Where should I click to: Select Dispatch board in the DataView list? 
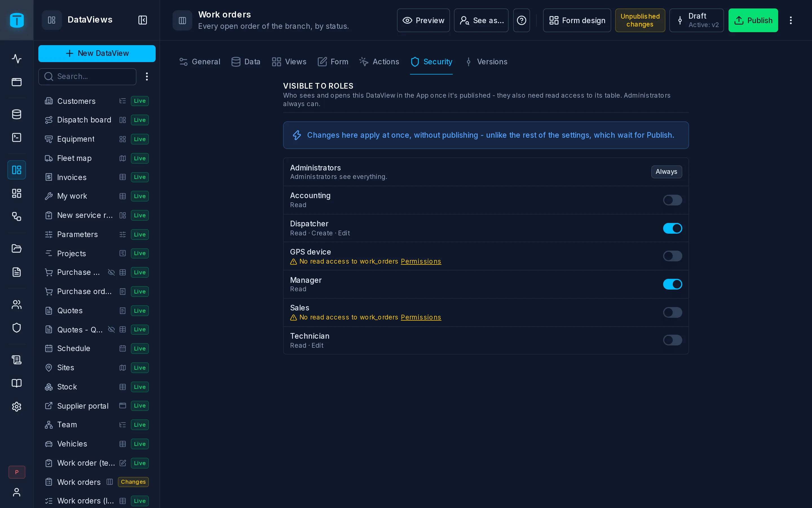[97, 120]
